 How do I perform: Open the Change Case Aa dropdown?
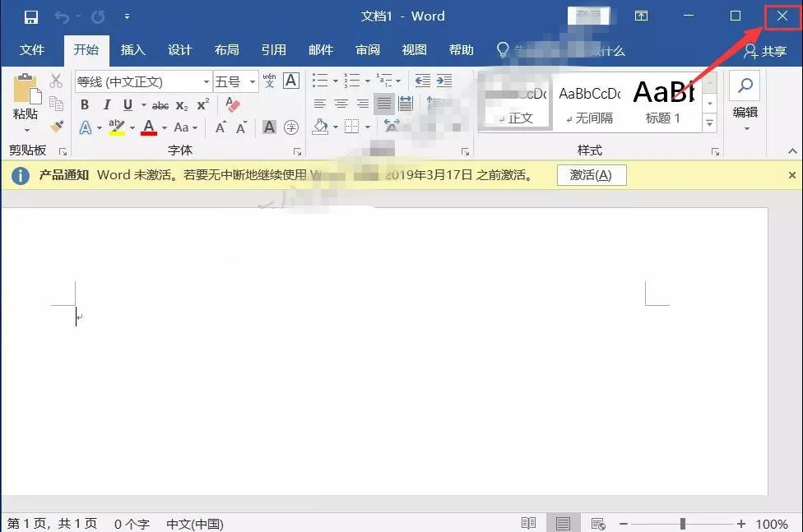(x=185, y=127)
